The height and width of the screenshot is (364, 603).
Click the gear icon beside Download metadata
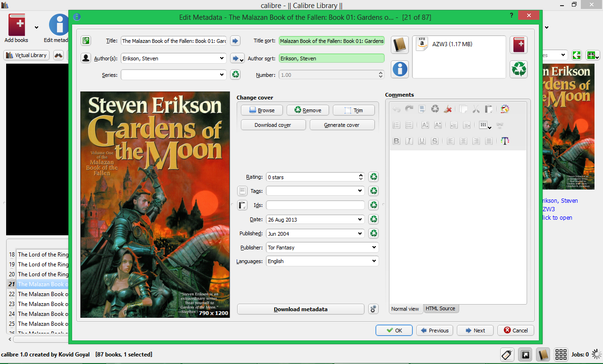(373, 309)
